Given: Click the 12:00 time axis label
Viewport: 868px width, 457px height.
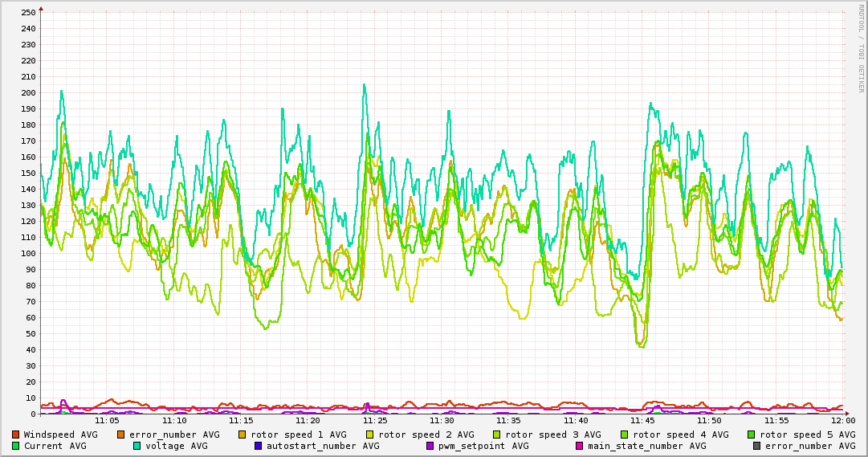Looking at the screenshot, I should (x=843, y=421).
